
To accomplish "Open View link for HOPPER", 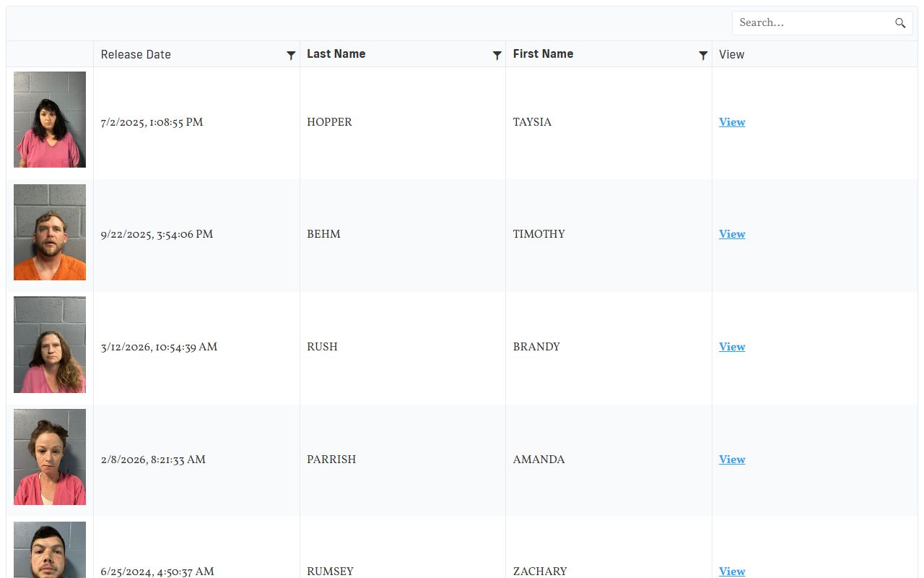I will 732,122.
